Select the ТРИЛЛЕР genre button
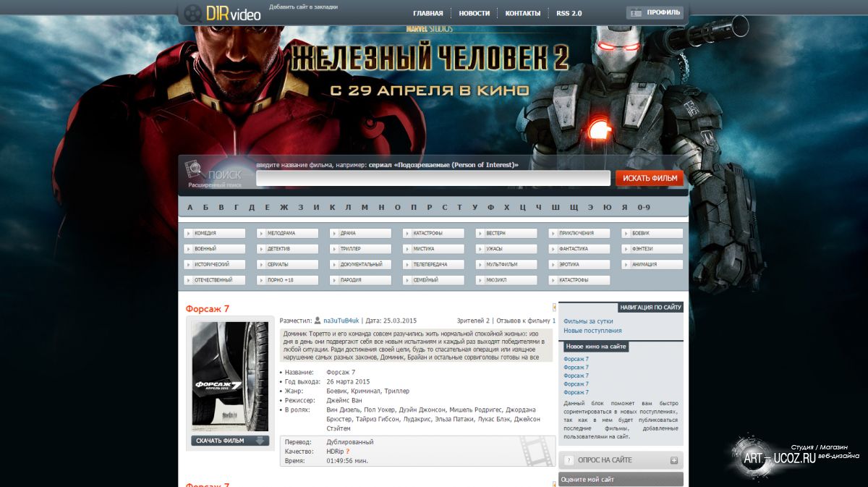Image resolution: width=868 pixels, height=487 pixels. click(x=361, y=249)
